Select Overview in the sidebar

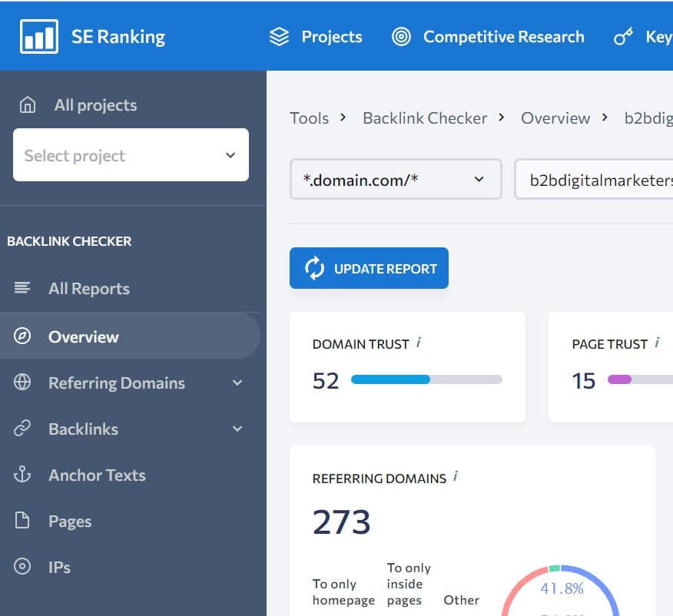point(130,336)
